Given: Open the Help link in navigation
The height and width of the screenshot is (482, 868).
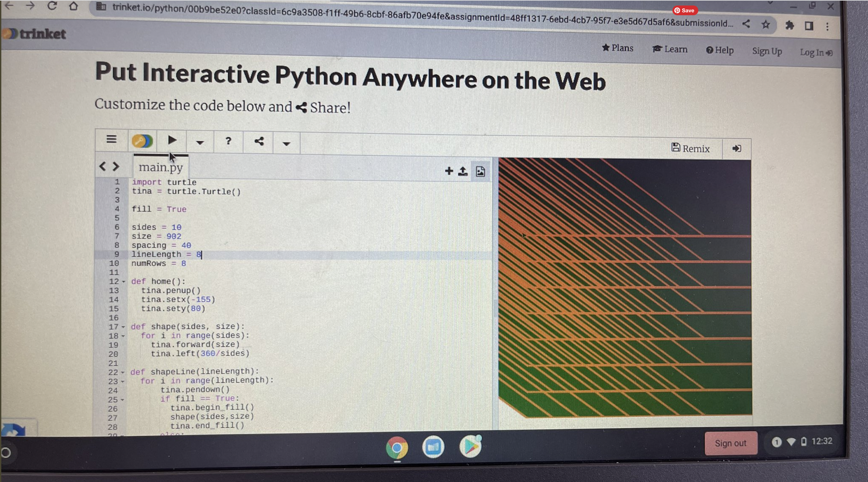Looking at the screenshot, I should click(x=720, y=50).
